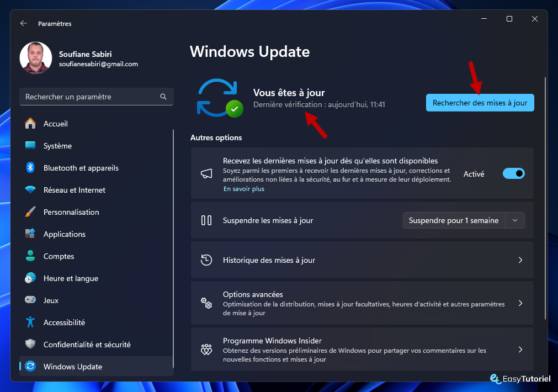Click the Confidentialité et sécurité shield icon
Screen dimensions: 558x392
tap(30, 345)
